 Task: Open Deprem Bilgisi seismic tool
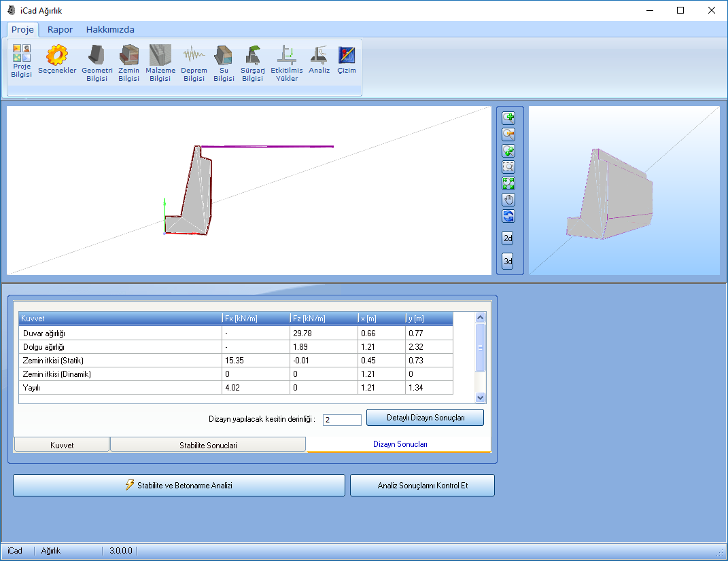(194, 63)
